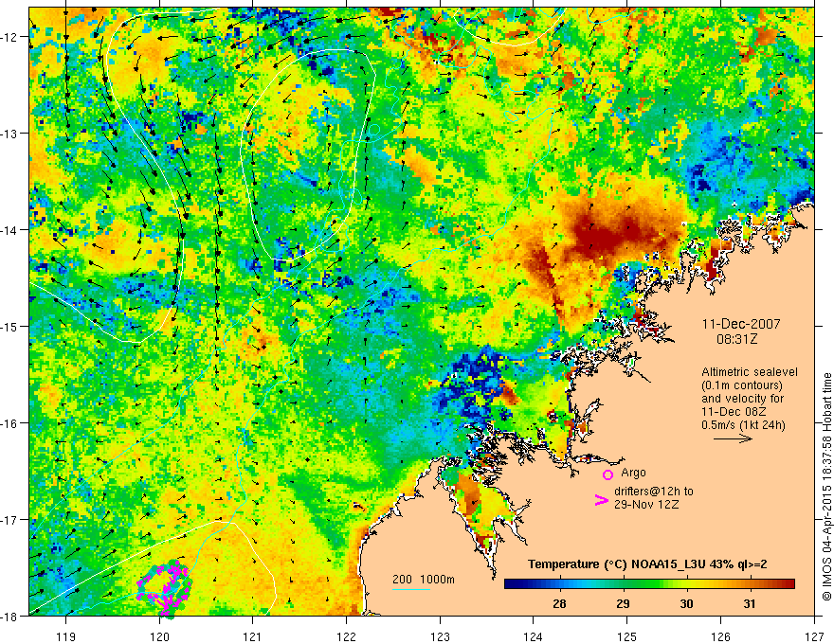Click latitude axis label -13

(9, 134)
